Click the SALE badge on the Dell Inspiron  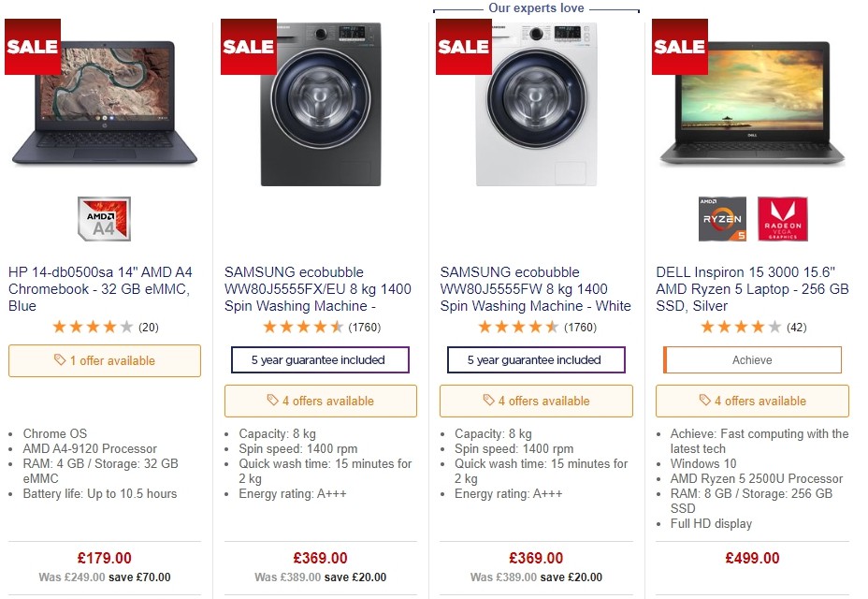click(x=678, y=46)
